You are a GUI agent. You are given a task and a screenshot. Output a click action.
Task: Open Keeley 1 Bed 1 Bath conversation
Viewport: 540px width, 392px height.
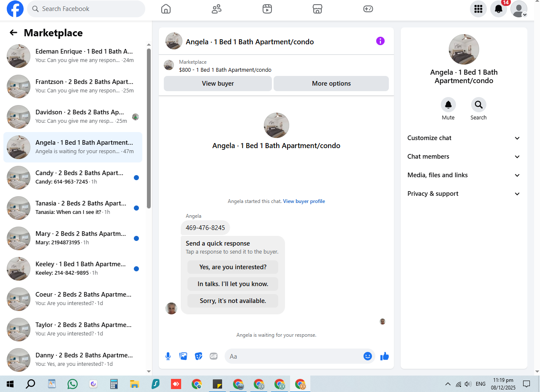tap(73, 268)
